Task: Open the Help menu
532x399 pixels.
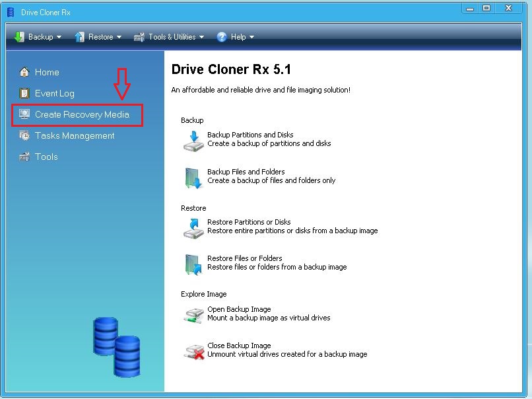Action: pos(236,37)
